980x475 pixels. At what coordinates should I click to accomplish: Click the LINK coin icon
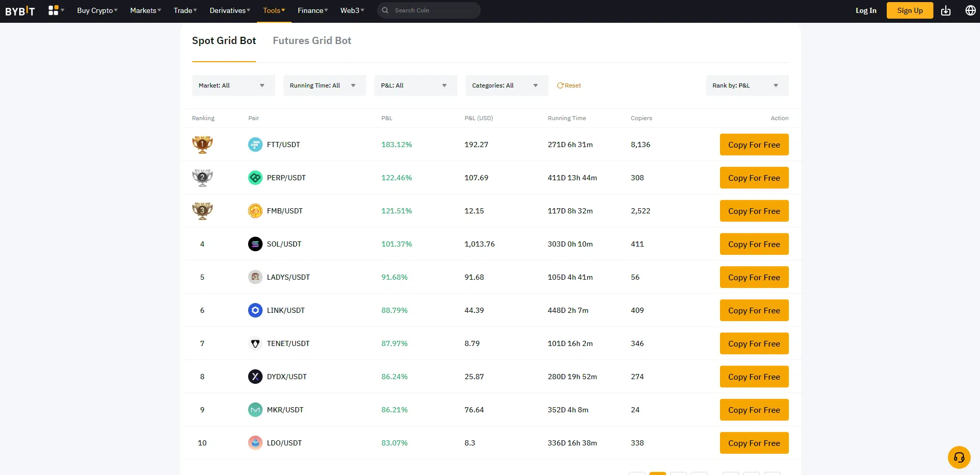[255, 310]
